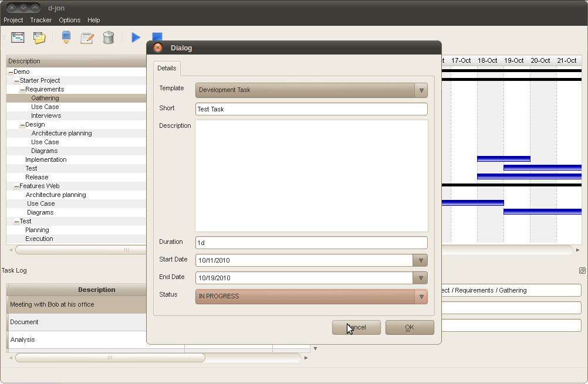Image resolution: width=588 pixels, height=384 pixels.
Task: Click the task log Description column header
Action: 96,290
